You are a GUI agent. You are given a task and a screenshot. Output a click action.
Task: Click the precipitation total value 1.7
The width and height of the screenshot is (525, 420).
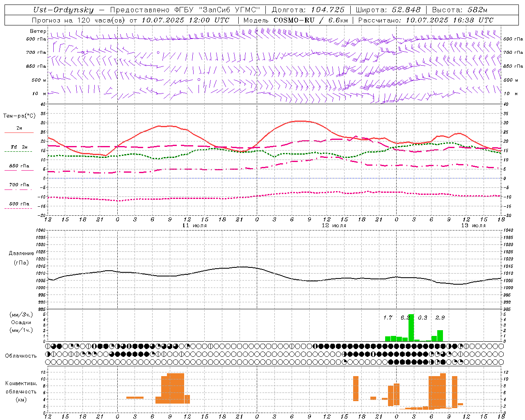(x=388, y=318)
